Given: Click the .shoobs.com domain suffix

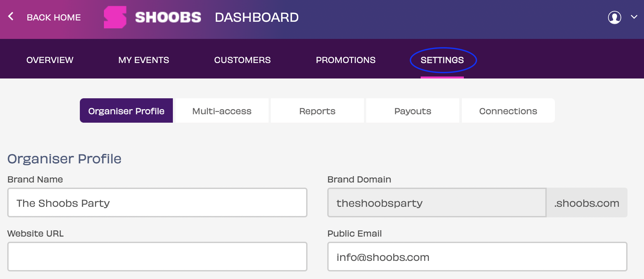Looking at the screenshot, I should pyautogui.click(x=587, y=202).
